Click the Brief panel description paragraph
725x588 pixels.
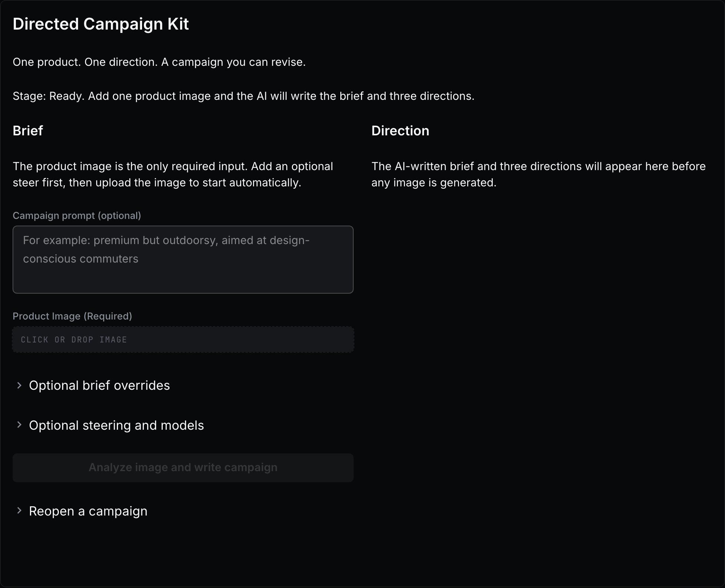click(173, 175)
